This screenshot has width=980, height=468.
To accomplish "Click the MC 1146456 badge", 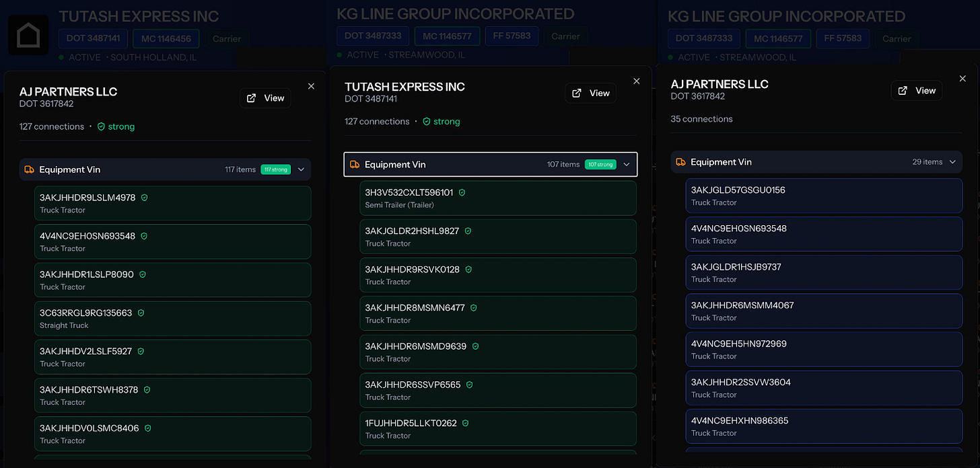I will [x=166, y=38].
